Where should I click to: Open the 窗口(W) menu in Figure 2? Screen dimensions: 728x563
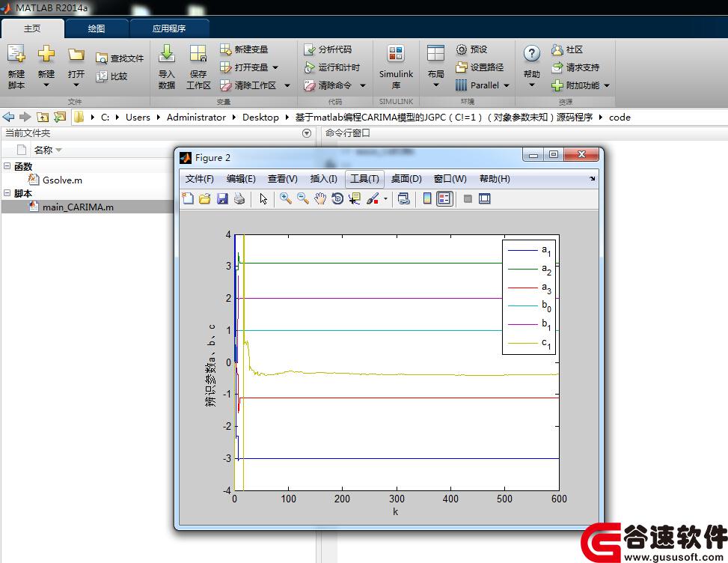point(450,179)
